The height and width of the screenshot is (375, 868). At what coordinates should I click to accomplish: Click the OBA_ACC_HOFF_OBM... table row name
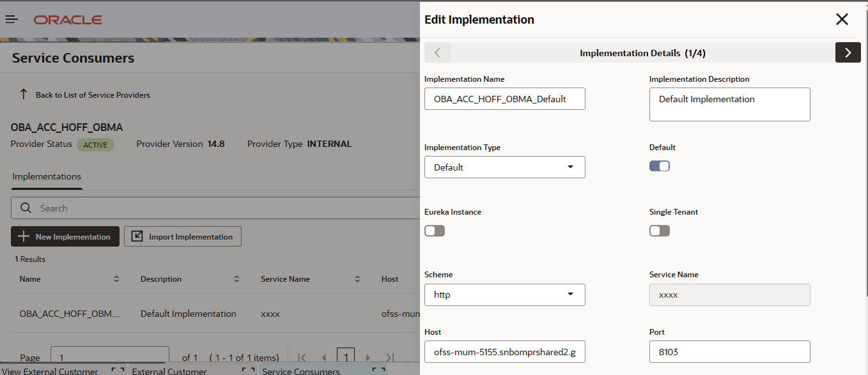(x=70, y=314)
